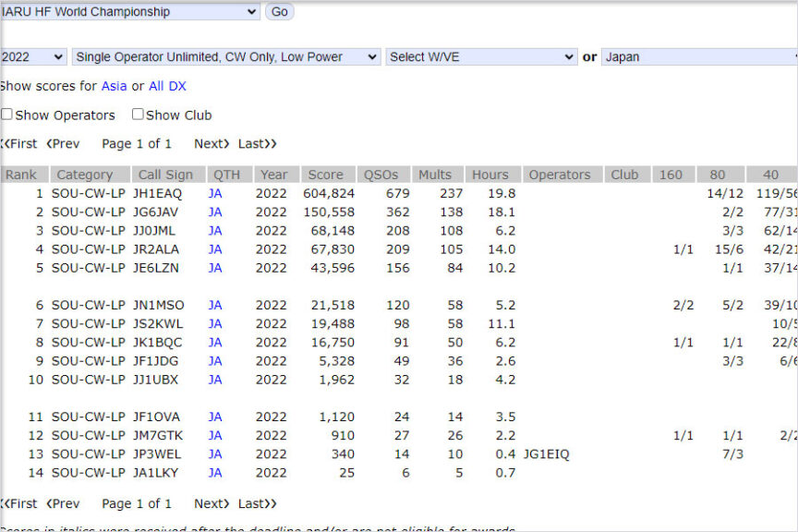This screenshot has height=532, width=798.
Task: Click top Next page link
Action: click(212, 143)
